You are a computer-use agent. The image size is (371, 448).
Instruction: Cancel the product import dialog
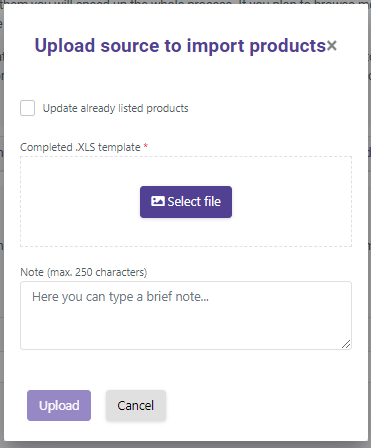tap(136, 405)
